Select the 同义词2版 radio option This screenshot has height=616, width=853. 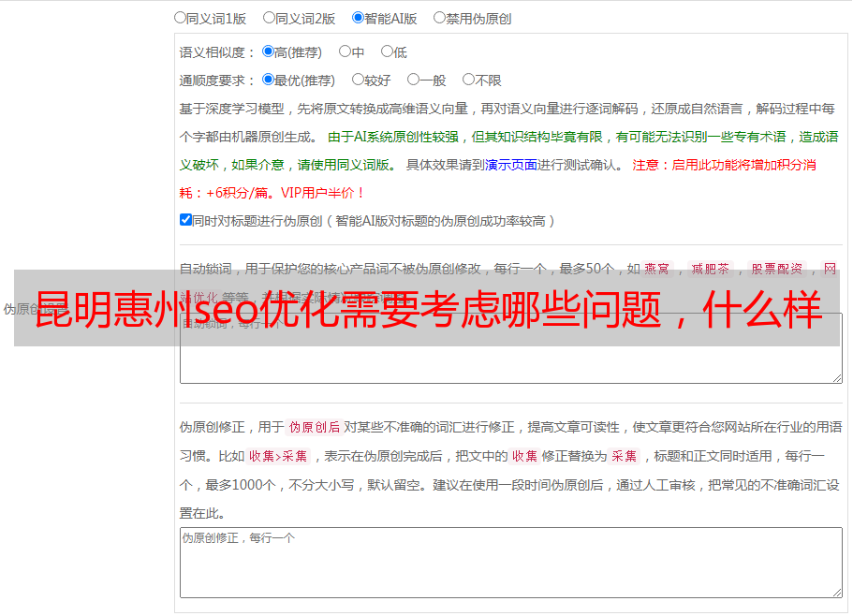coord(269,18)
